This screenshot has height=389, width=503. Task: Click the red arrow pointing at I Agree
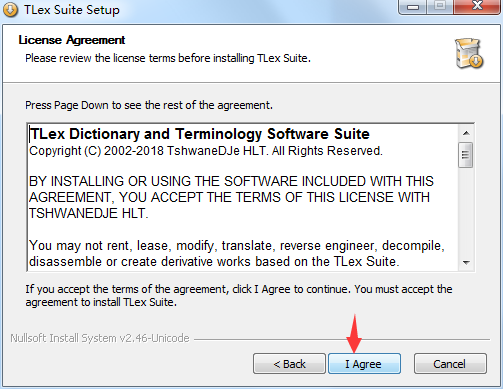(x=354, y=333)
